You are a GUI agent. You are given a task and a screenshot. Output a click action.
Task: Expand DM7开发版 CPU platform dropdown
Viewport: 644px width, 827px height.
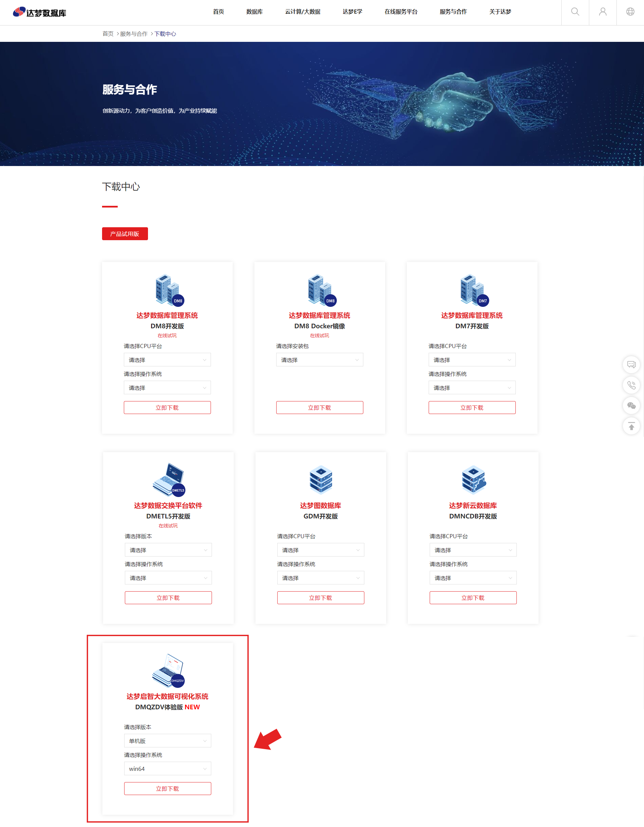point(472,360)
